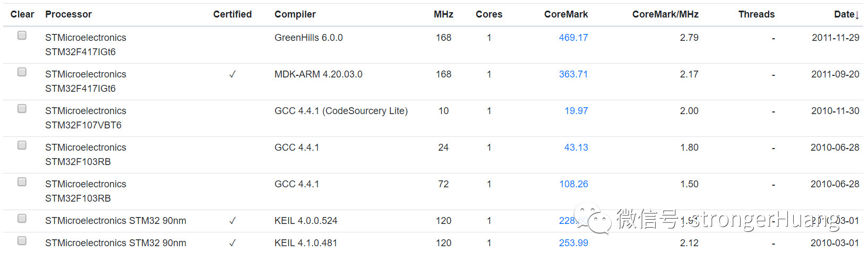Click the 'MDK-ARM 4.20.03.0' compiler cell
This screenshot has height=260, width=868.
[319, 74]
